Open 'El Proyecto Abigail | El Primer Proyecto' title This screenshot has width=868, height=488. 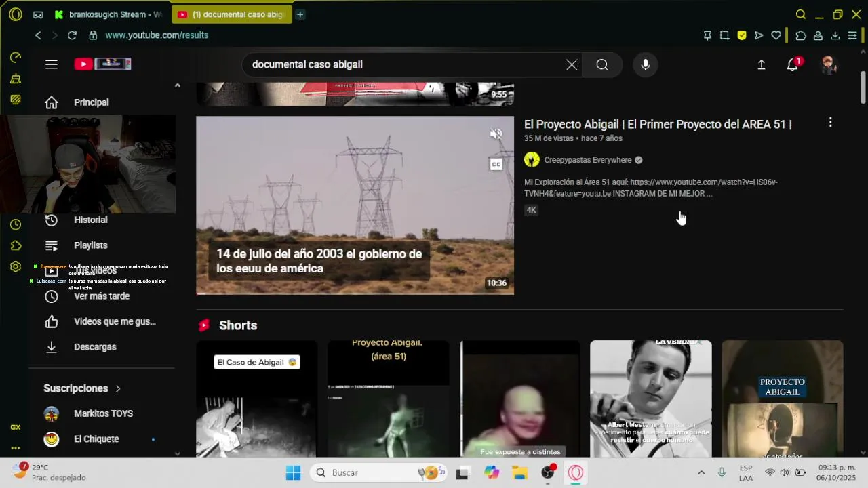pos(658,125)
